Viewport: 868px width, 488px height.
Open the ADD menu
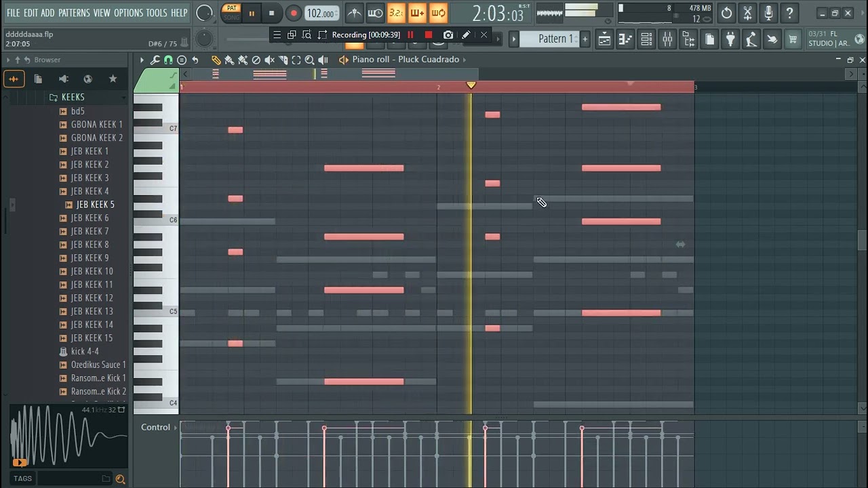[47, 13]
